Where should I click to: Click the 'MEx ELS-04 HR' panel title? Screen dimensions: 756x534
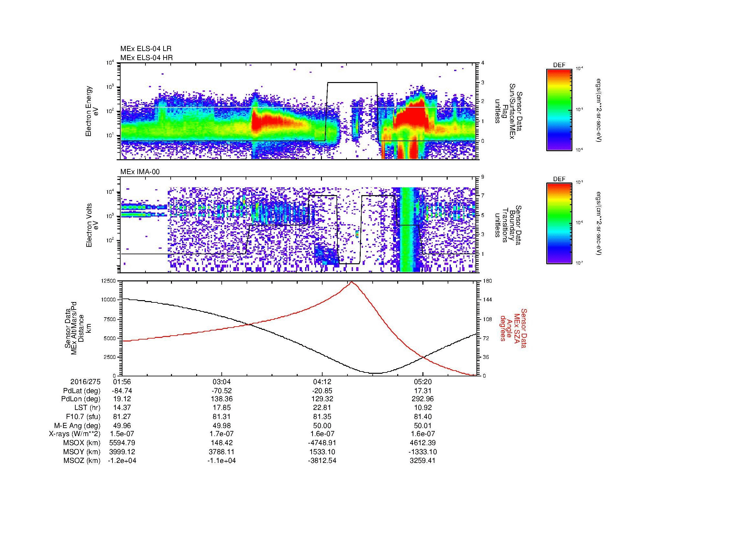pos(146,58)
